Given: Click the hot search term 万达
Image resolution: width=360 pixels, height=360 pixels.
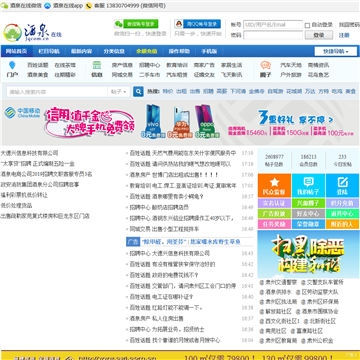Looking at the screenshot, I should 310,91.
